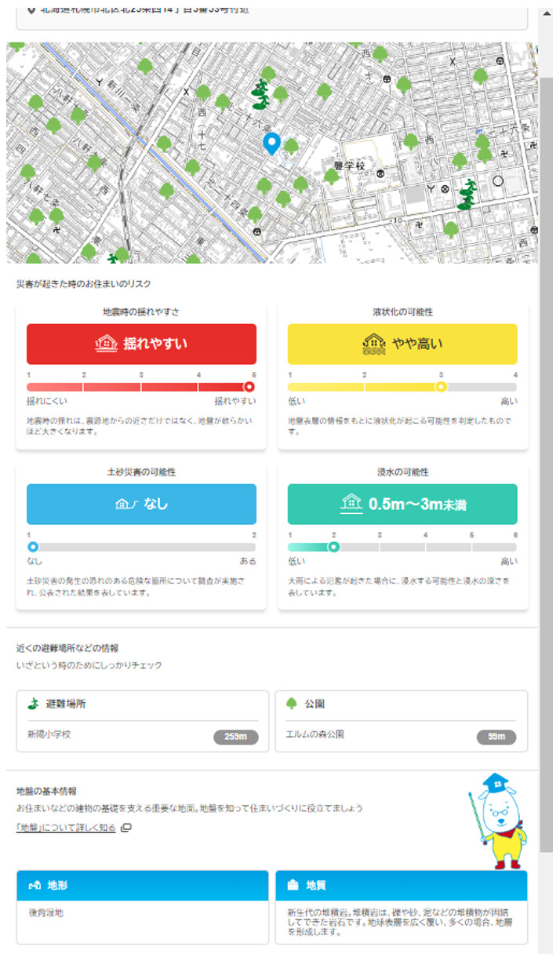This screenshot has width=560, height=954.
Task: Click the liquefaction scale marker at level 3
Action: (x=441, y=387)
